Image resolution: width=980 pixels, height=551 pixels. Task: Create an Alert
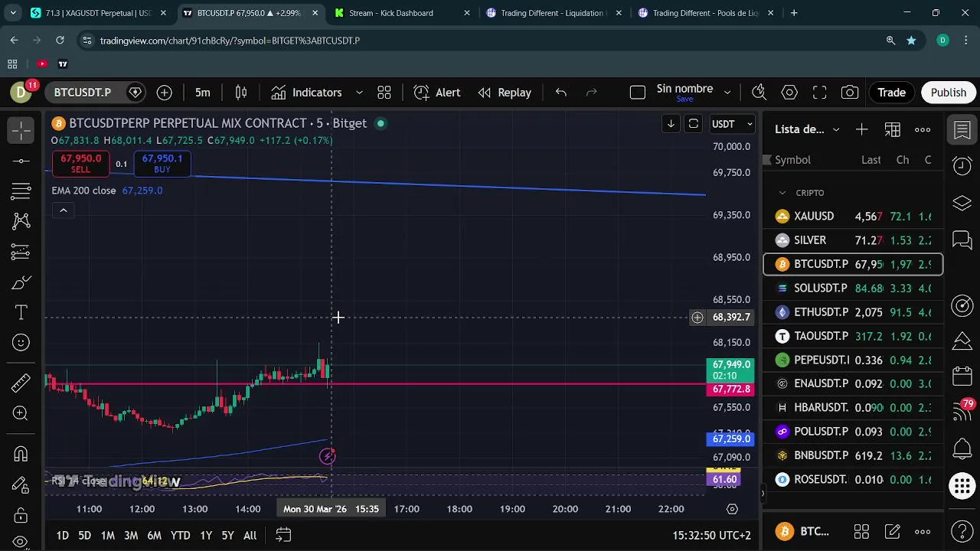point(437,93)
